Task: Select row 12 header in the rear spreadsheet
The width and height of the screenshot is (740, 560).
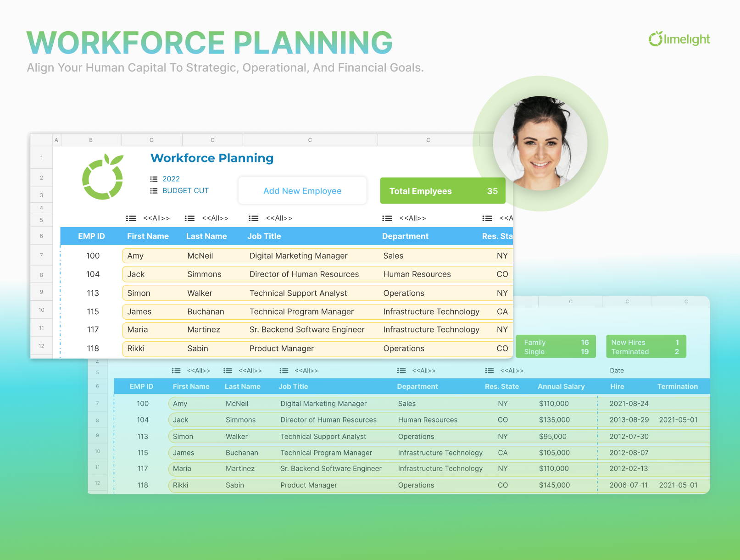Action: 97,483
